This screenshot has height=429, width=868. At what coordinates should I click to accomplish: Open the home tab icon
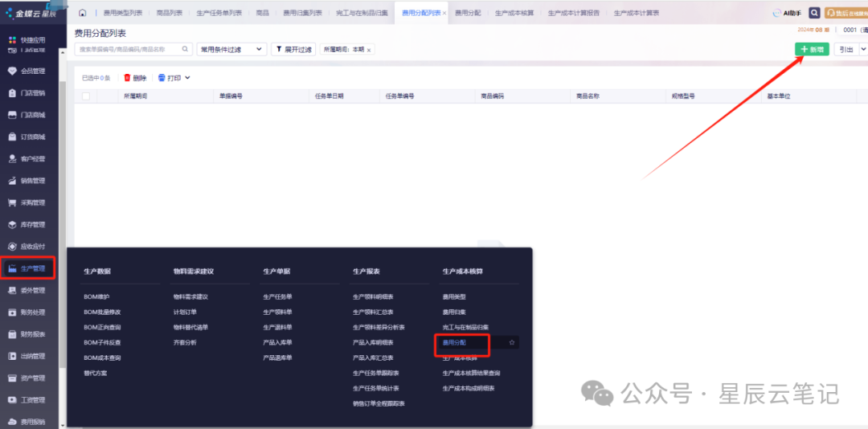click(x=83, y=13)
